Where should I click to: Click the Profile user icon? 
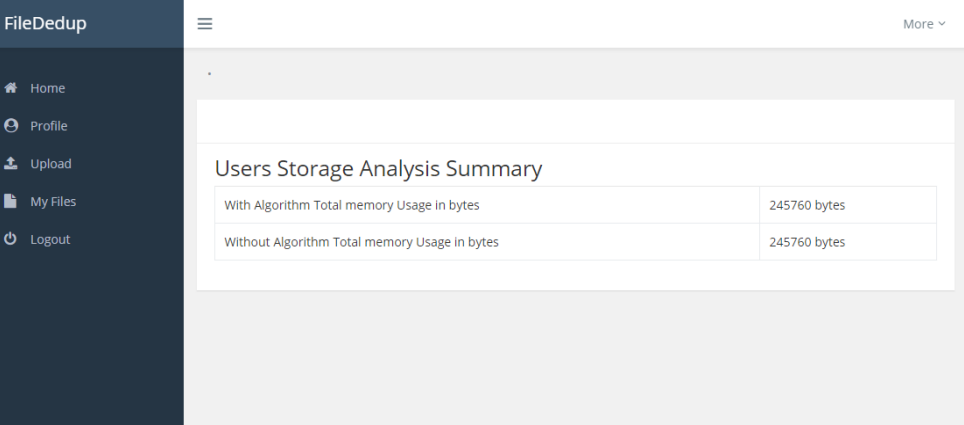(x=11, y=126)
